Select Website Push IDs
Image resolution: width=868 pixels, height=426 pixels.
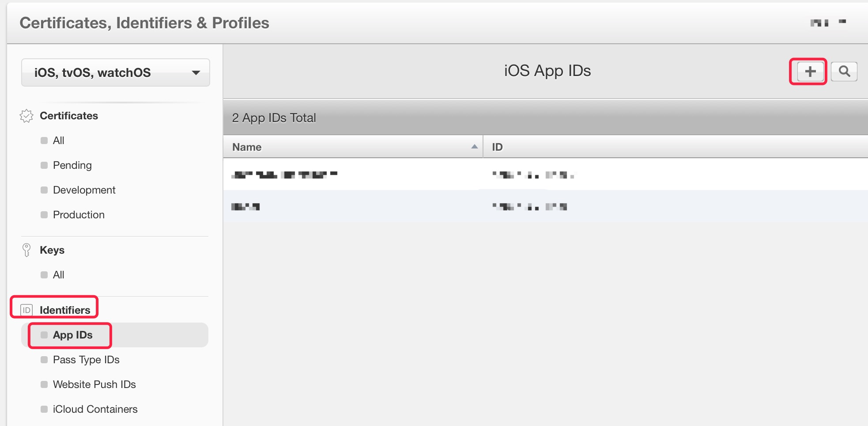click(x=94, y=384)
